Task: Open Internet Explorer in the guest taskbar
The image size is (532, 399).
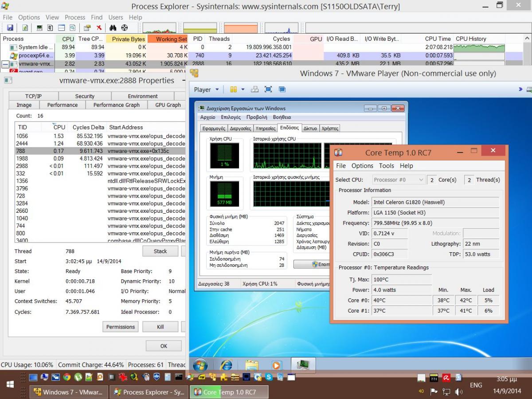Action: (227, 365)
